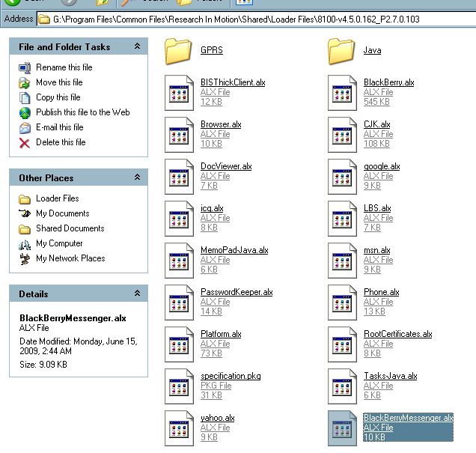Image resolution: width=476 pixels, height=453 pixels.
Task: Select the DocViewer.alx file icon
Action: pyautogui.click(x=179, y=177)
